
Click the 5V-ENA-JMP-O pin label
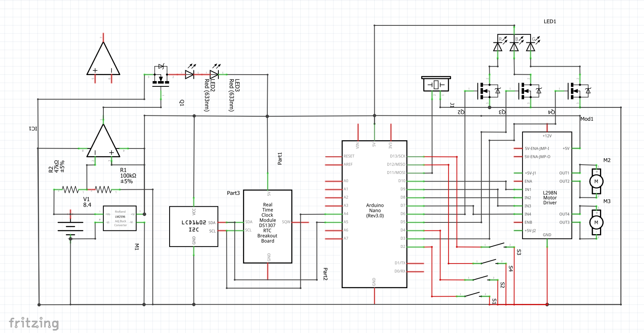pyautogui.click(x=537, y=157)
